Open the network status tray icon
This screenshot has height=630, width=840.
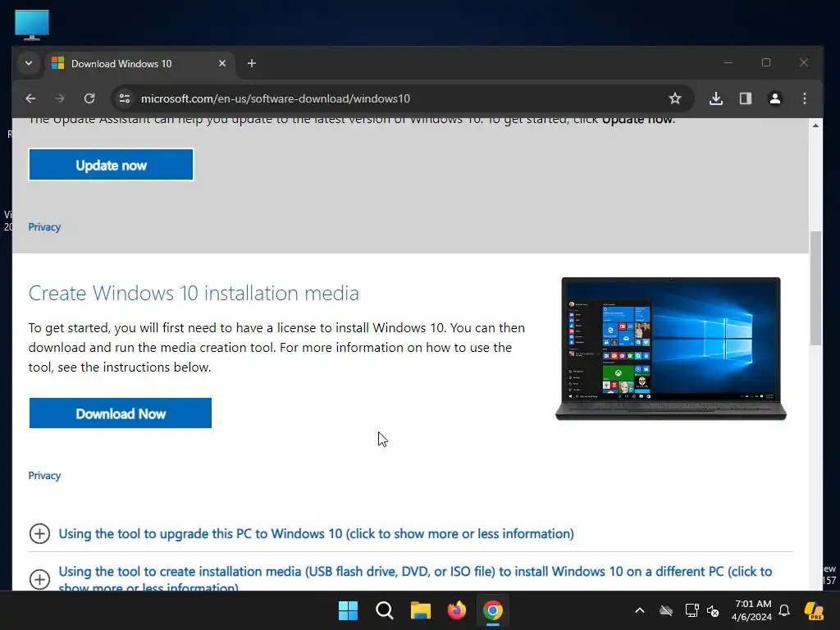coord(692,610)
